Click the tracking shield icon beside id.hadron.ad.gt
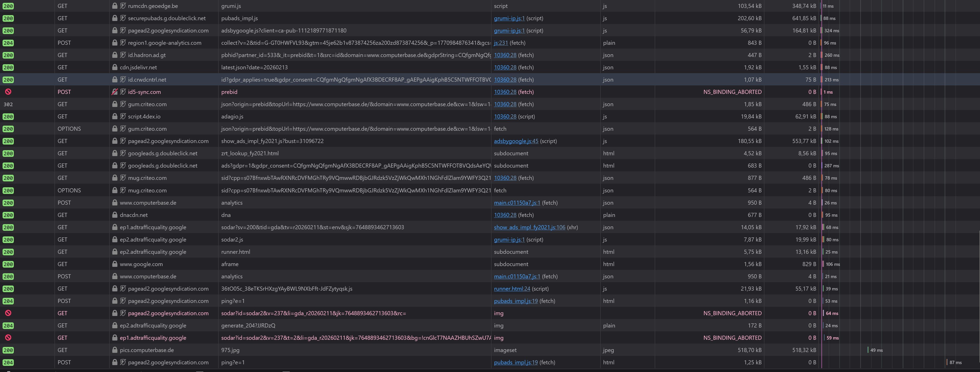Image resolution: width=980 pixels, height=372 pixels. tap(123, 55)
